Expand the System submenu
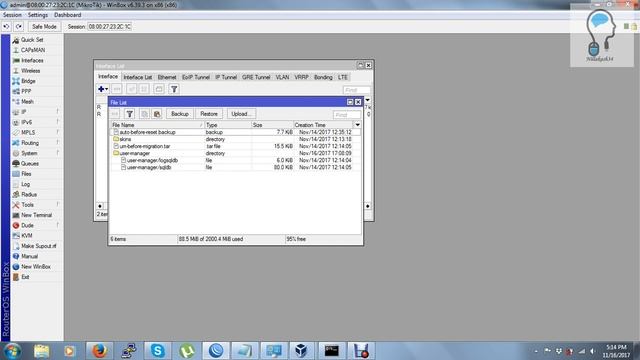Viewport: 640px width, 360px height. (x=29, y=153)
